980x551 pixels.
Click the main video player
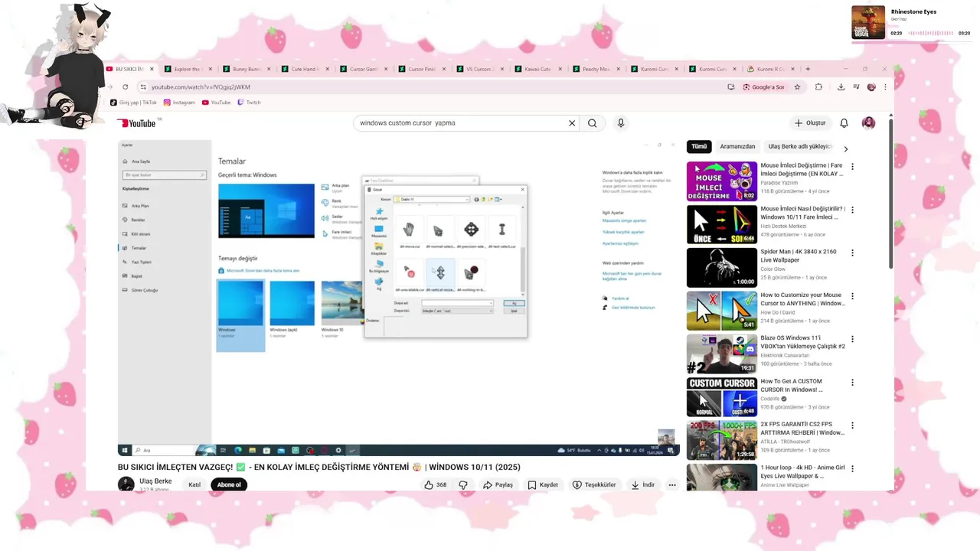coord(398,297)
